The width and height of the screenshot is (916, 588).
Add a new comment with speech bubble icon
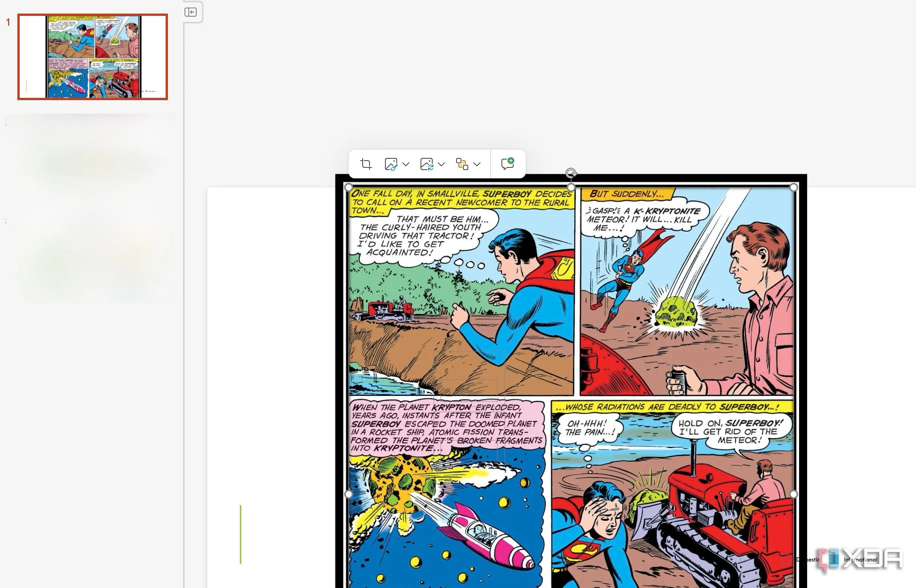pyautogui.click(x=508, y=164)
